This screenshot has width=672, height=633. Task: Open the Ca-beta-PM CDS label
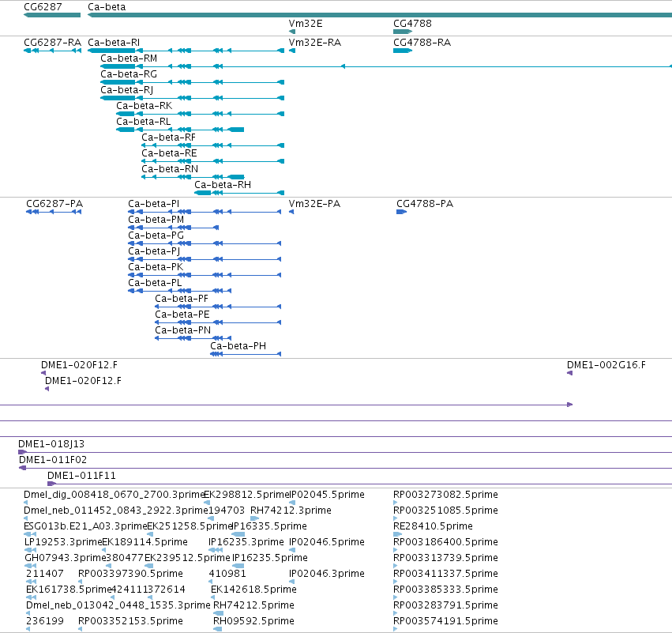click(156, 219)
